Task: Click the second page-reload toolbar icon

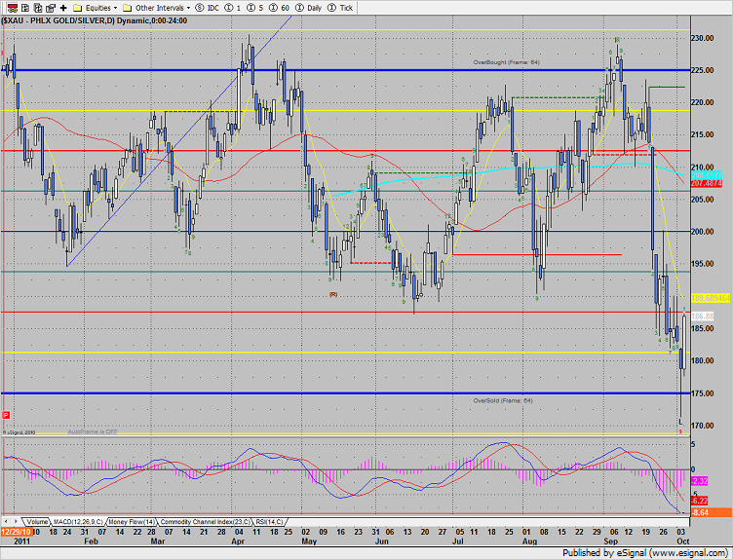Action: [38, 8]
